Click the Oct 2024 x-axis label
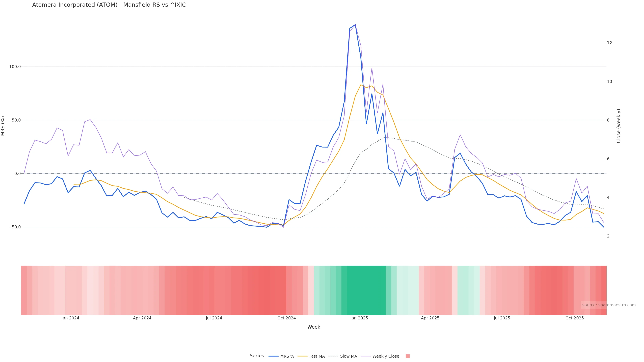Screen dimensions: 644x362 click(x=286, y=318)
